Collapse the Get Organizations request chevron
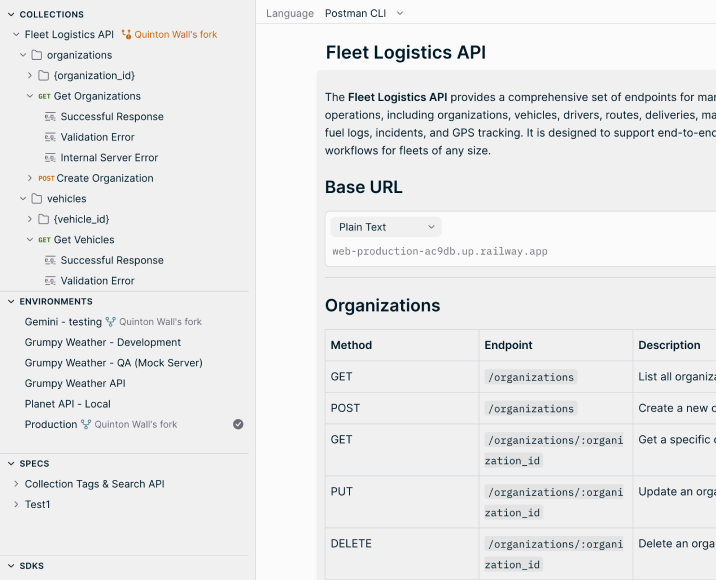This screenshot has width=716, height=580. (x=30, y=96)
